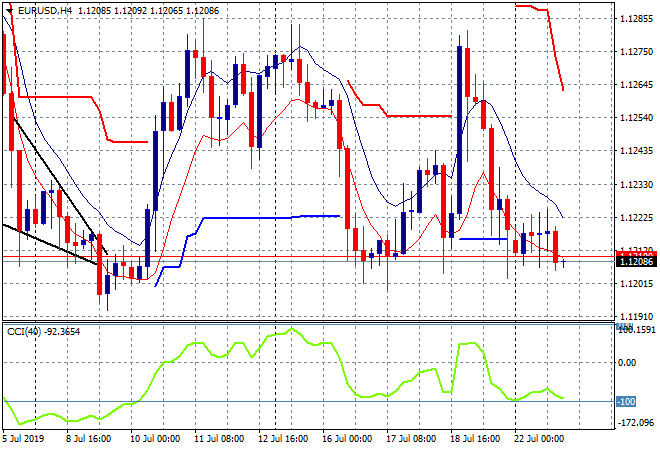Click the 17 Jul 08:00 time label

(411, 439)
